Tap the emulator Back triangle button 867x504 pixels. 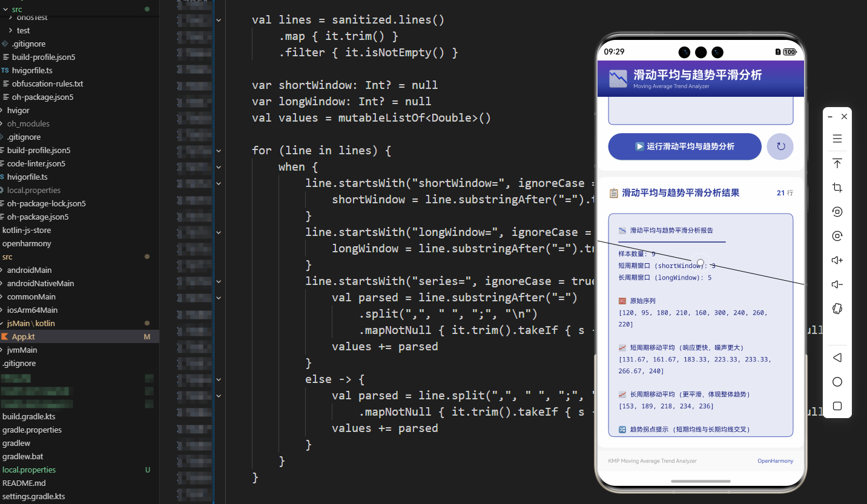click(837, 358)
